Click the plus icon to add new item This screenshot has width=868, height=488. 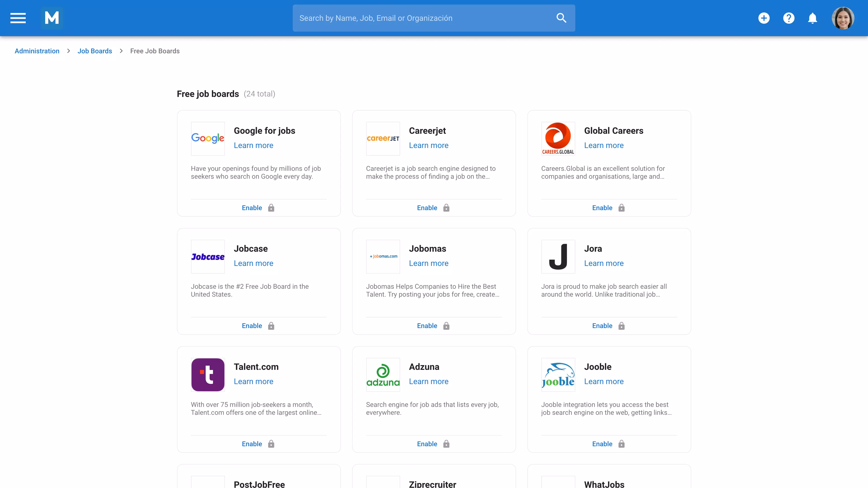(x=764, y=18)
